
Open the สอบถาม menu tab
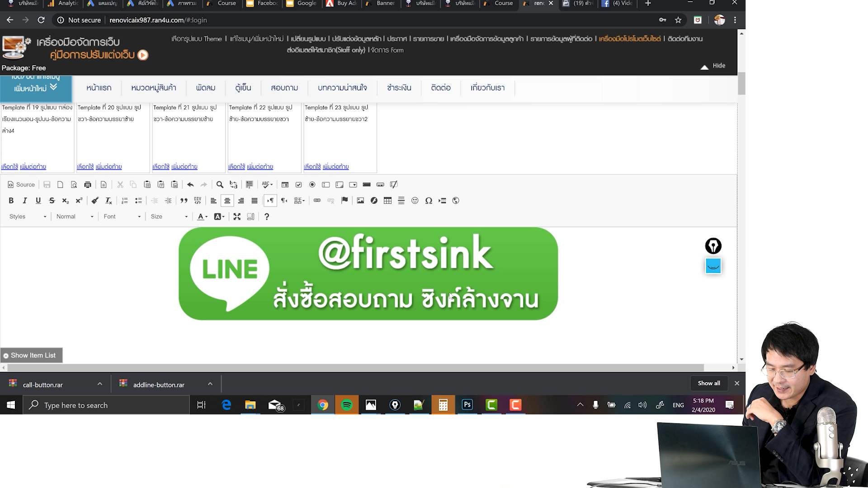pos(284,88)
